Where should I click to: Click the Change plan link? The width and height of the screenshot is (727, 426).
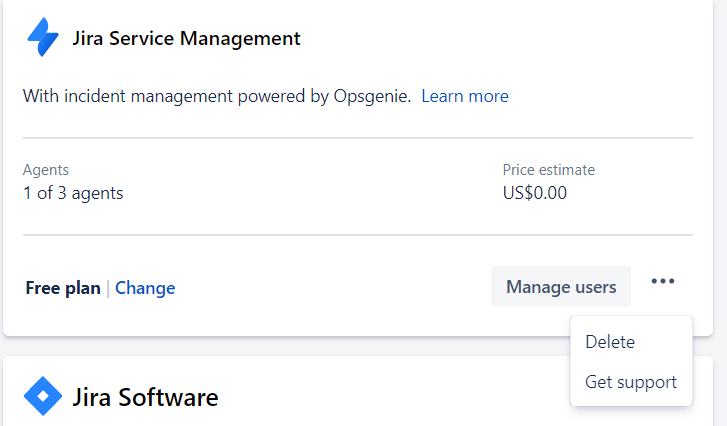pyautogui.click(x=145, y=288)
